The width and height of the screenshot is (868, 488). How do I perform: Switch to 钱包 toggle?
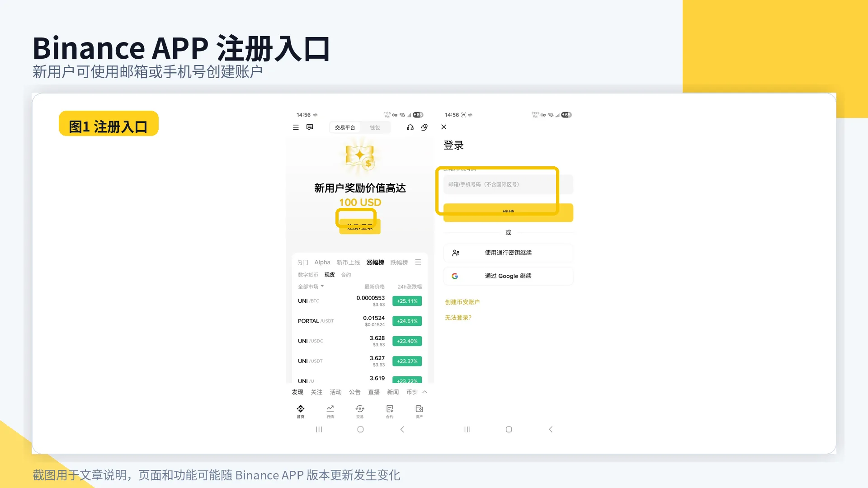tap(375, 127)
